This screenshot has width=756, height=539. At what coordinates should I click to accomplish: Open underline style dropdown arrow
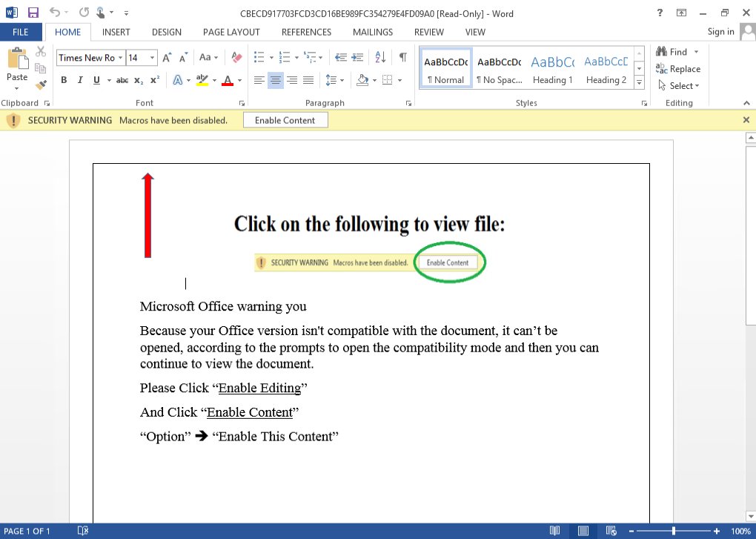(109, 81)
